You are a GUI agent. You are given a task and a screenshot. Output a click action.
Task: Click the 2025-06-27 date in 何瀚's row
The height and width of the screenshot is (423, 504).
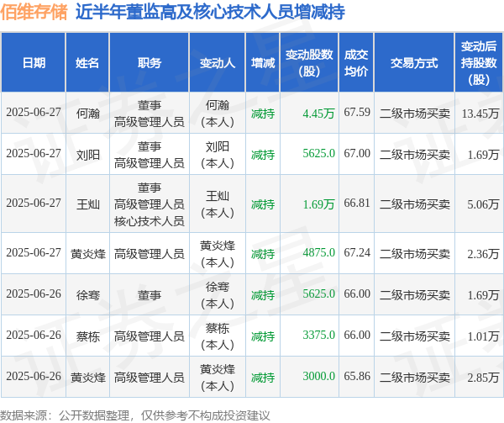34,112
